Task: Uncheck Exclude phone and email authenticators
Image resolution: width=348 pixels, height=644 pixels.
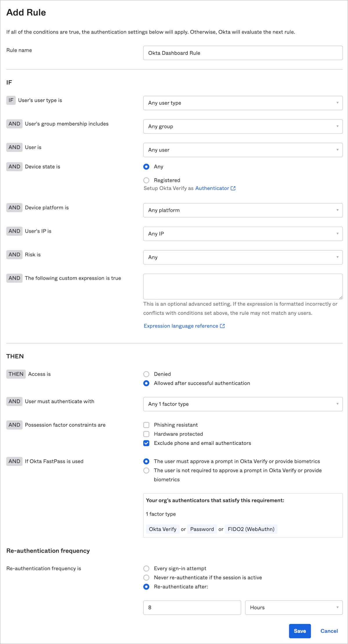Action: (x=146, y=443)
